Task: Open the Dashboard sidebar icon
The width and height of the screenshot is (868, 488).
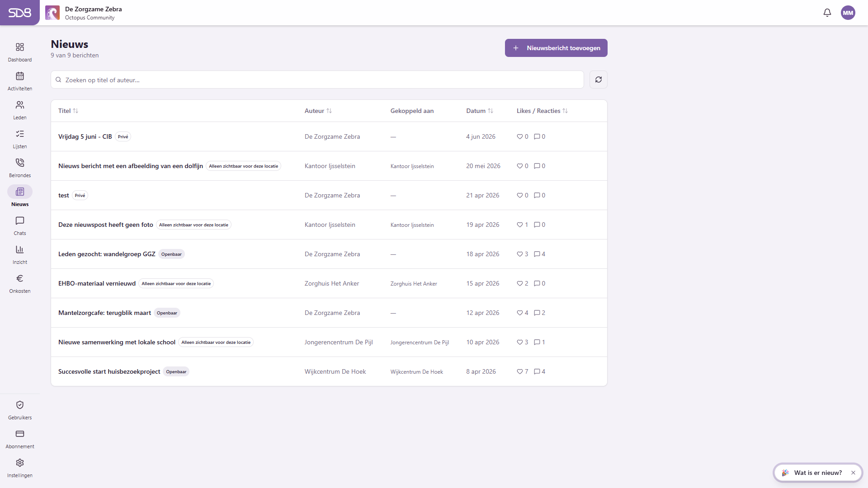Action: coord(20,47)
